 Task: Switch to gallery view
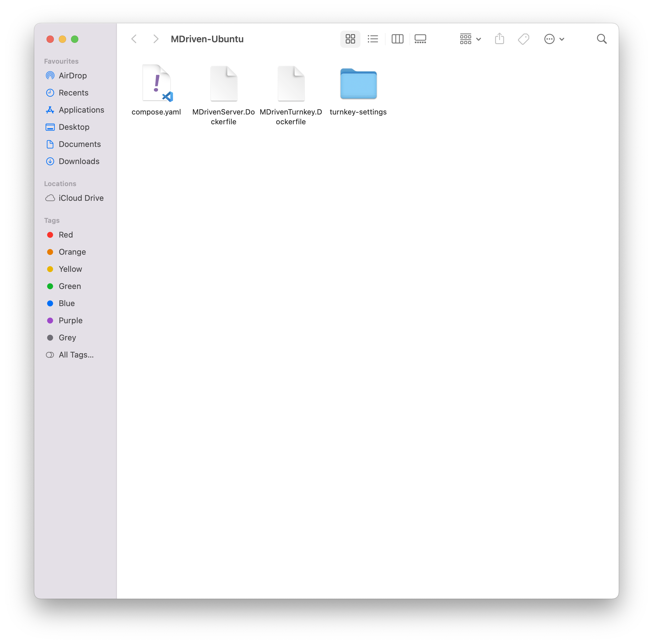tap(420, 39)
